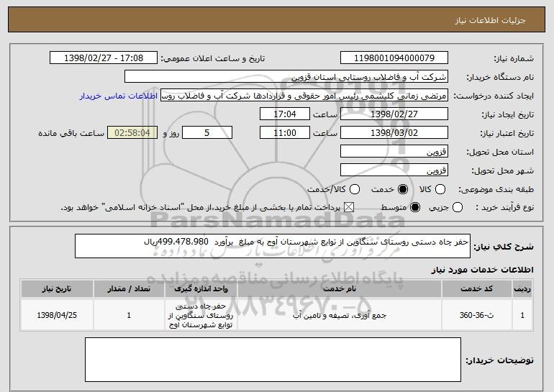The width and height of the screenshot is (554, 392).
Task: Click service name cell جمع آوری، تصفیه و تامین آب
Action: click(x=340, y=315)
